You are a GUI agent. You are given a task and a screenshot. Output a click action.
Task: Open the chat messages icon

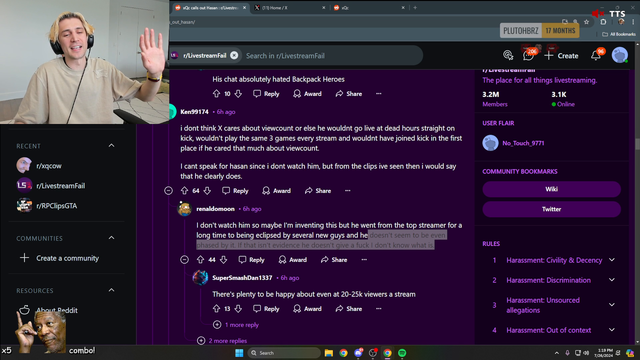tap(528, 56)
